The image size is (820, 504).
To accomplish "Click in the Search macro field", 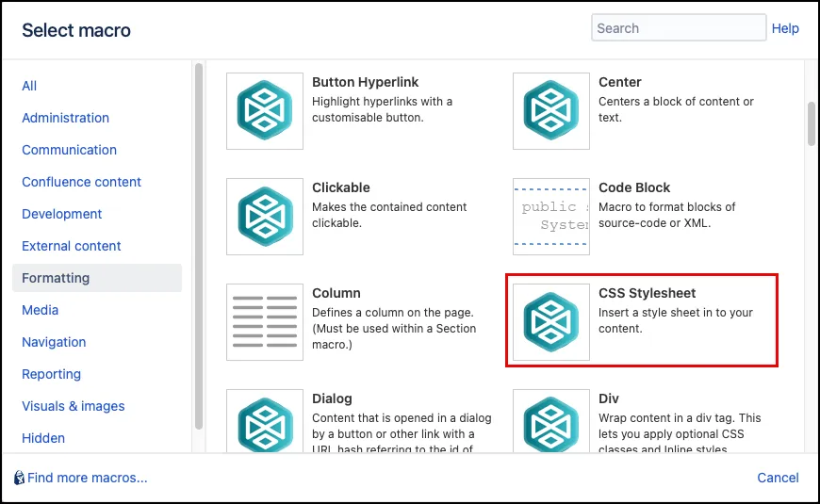I will [679, 27].
